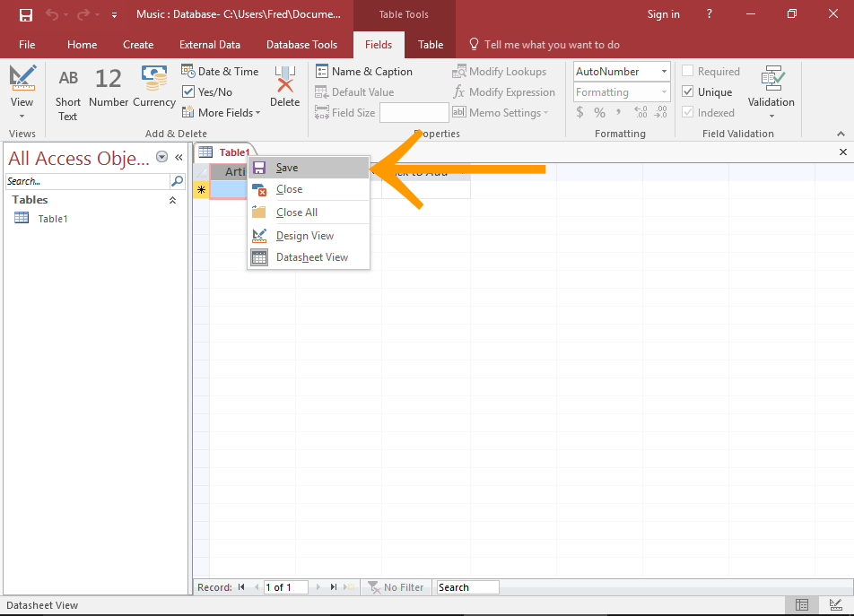This screenshot has width=854, height=616.
Task: Collapse the Tables group in navigation pane
Action: [x=172, y=201]
